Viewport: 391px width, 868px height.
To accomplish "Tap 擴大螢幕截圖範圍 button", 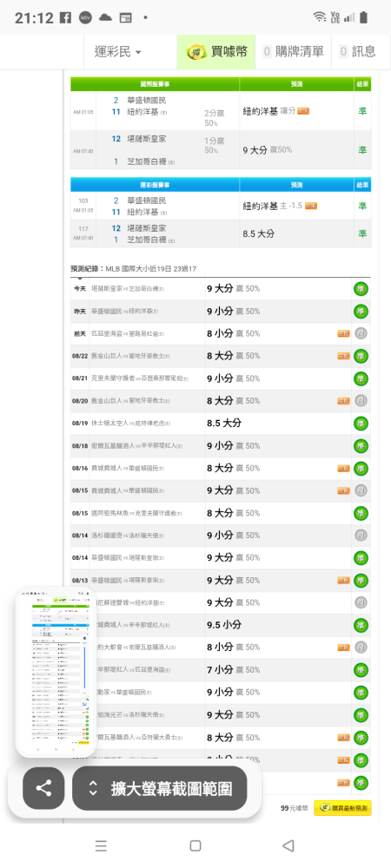I will 160,788.
